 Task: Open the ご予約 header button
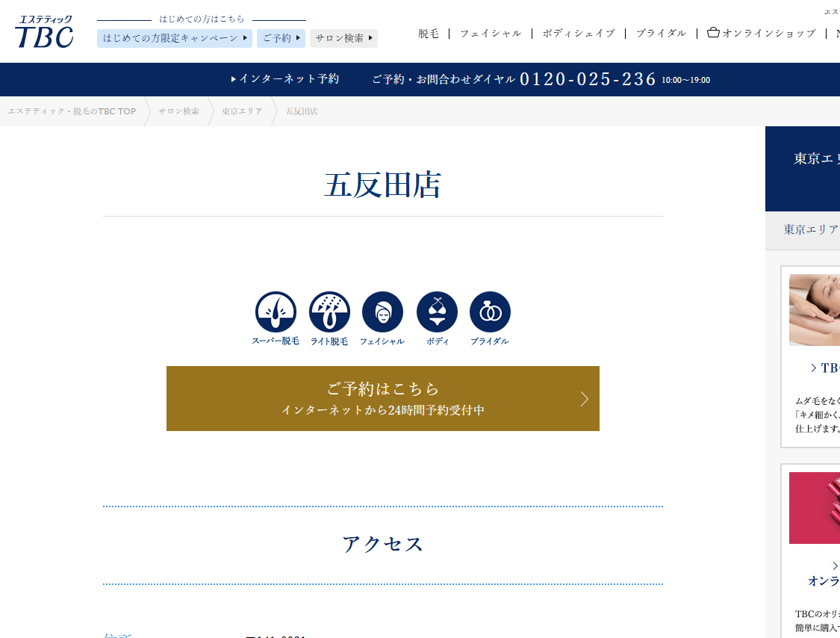[x=281, y=38]
